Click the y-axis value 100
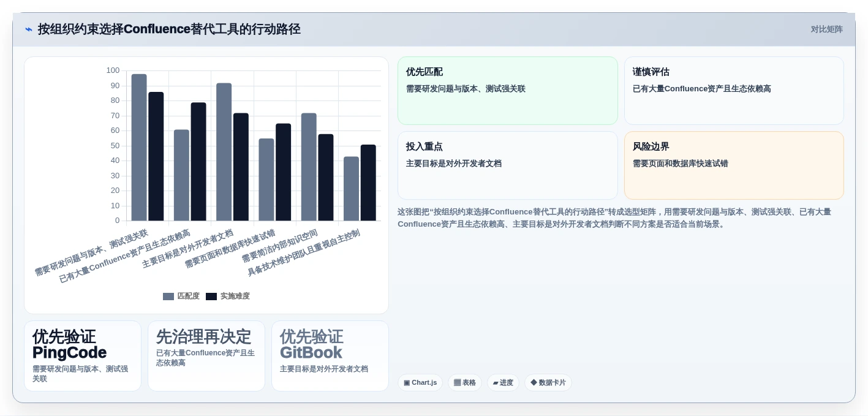 [113, 70]
